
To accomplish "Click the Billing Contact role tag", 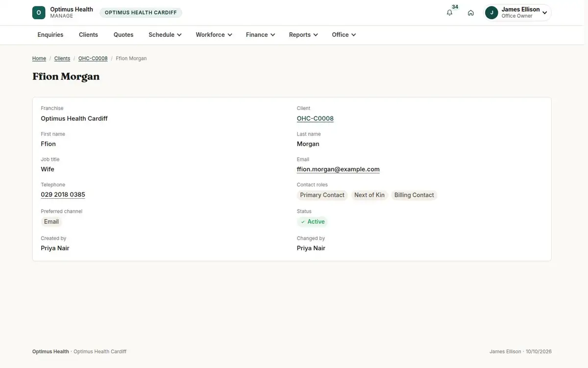I will point(414,195).
